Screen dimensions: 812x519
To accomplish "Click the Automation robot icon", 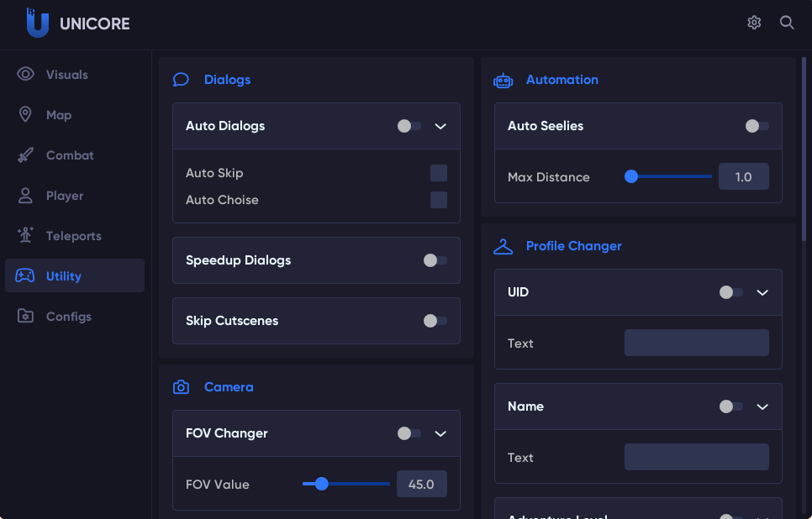I will point(503,80).
